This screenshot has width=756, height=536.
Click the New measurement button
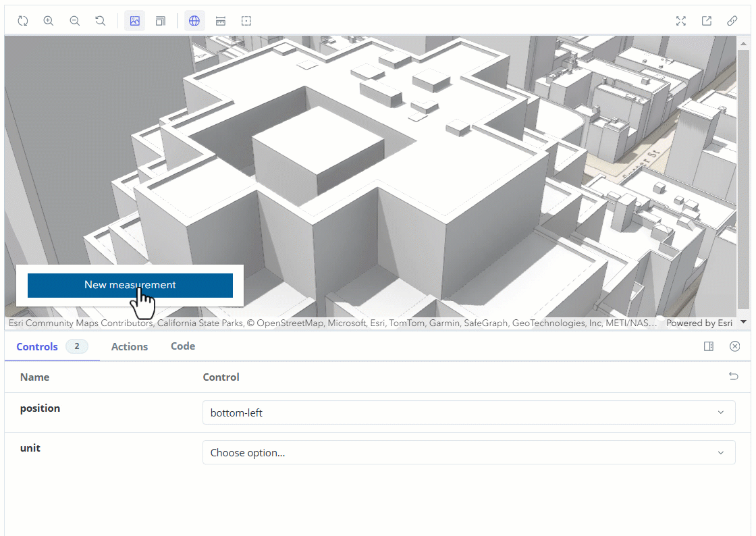pyautogui.click(x=130, y=285)
